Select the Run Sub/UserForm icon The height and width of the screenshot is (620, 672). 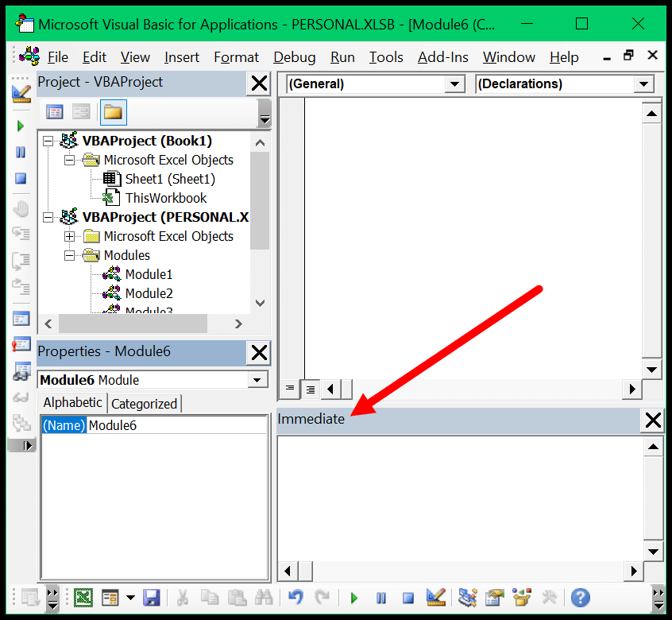click(x=353, y=598)
